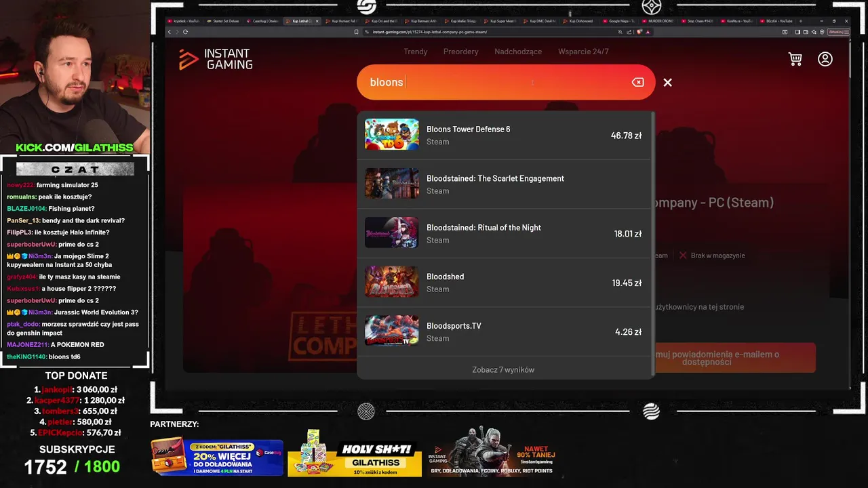
Task: Open the Aktualizuj browser menu button
Action: pyautogui.click(x=838, y=32)
